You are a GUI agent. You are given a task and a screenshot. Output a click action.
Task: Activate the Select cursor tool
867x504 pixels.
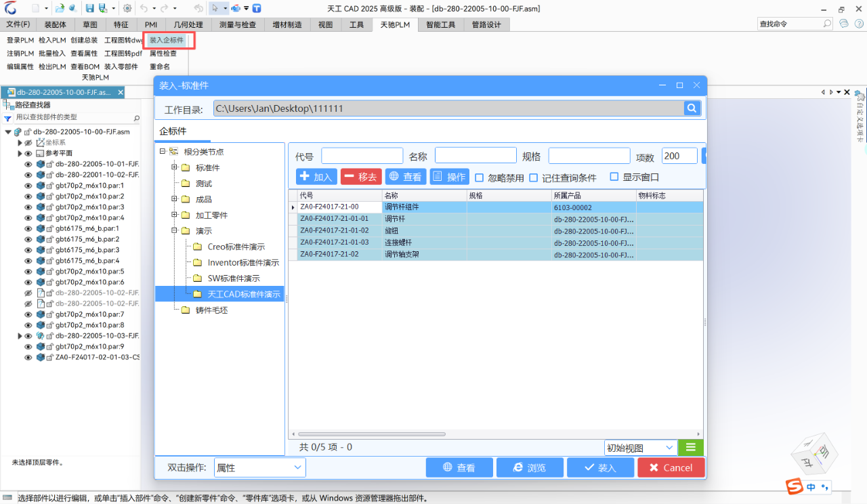pyautogui.click(x=215, y=8)
